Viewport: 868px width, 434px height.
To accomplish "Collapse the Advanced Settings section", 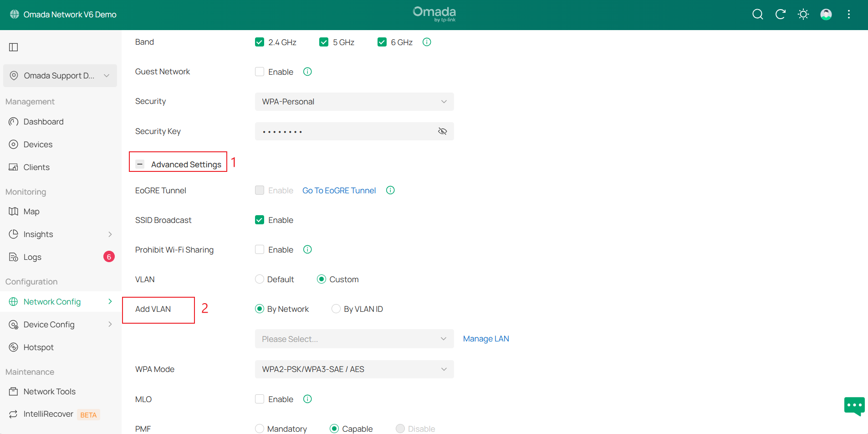I will 139,164.
